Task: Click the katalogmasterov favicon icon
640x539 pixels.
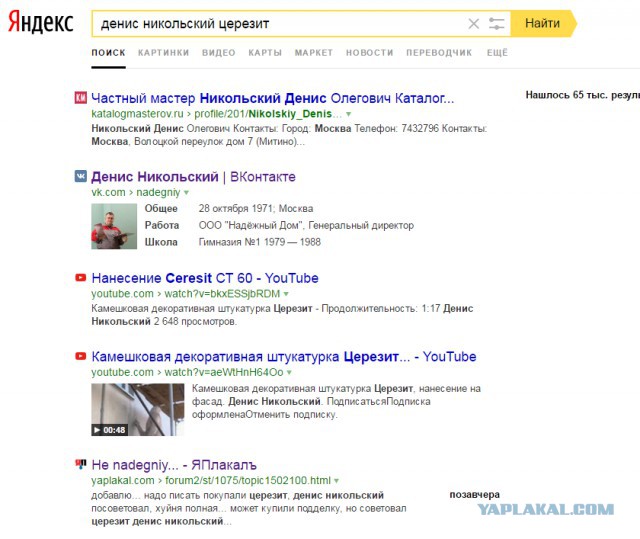Action: tap(81, 98)
